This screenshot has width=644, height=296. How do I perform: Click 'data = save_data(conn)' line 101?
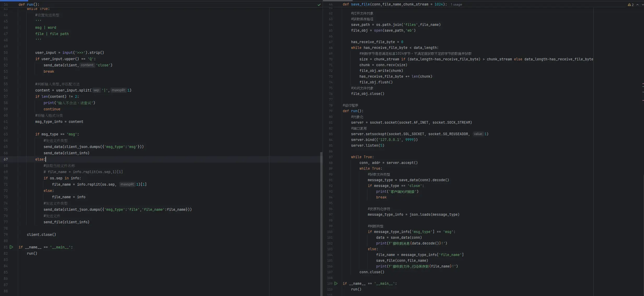point(399,237)
